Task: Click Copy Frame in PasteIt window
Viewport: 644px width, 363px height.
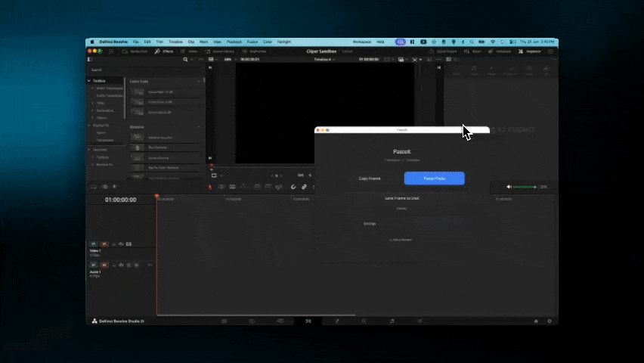Action: [370, 178]
